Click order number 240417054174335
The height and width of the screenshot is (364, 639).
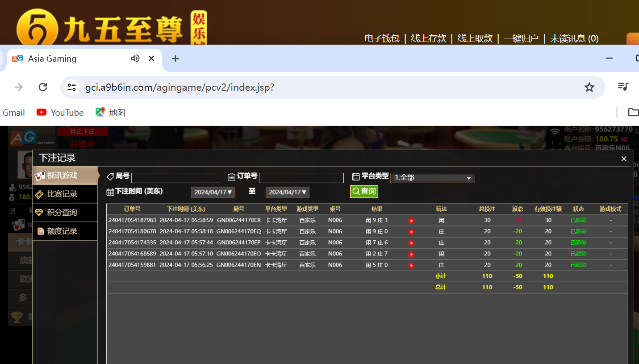pos(132,243)
